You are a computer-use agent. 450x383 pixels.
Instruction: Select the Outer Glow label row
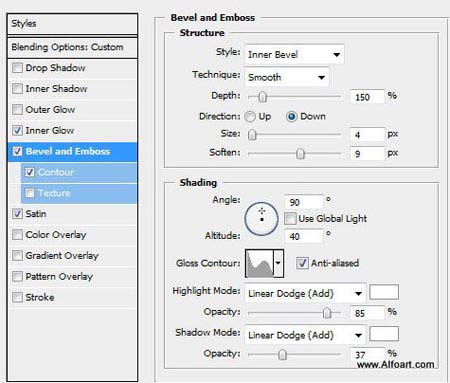(72, 109)
